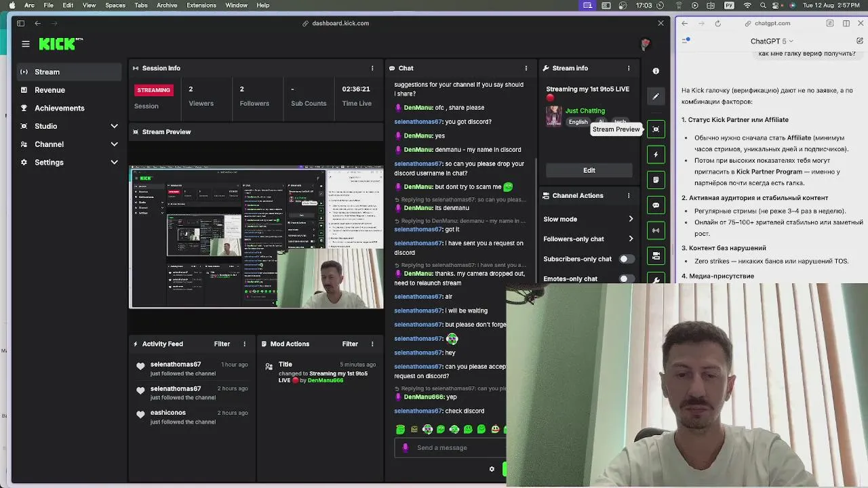Start a new ChatGPT chat

[859, 41]
